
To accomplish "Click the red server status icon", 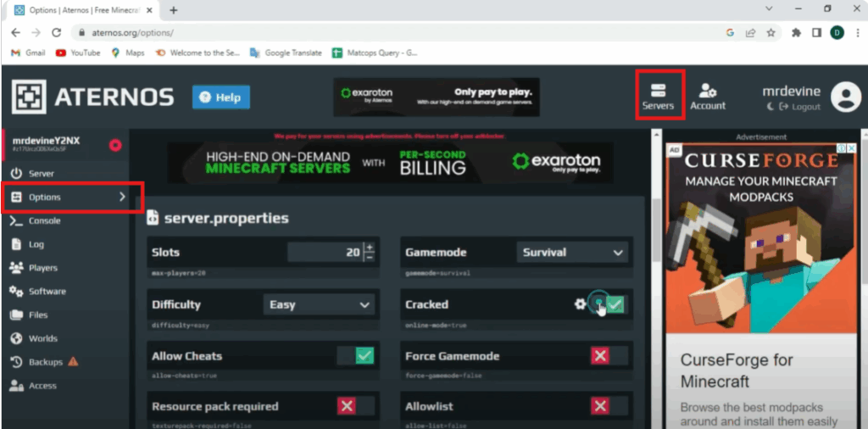I will [x=115, y=145].
